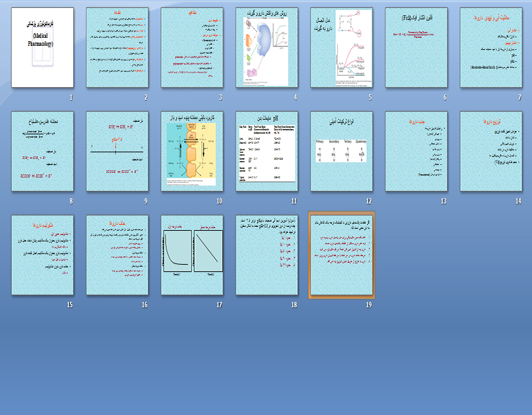The width and height of the screenshot is (532, 415).
Task: Open slide 2 with red bullet text
Action: pos(117,49)
